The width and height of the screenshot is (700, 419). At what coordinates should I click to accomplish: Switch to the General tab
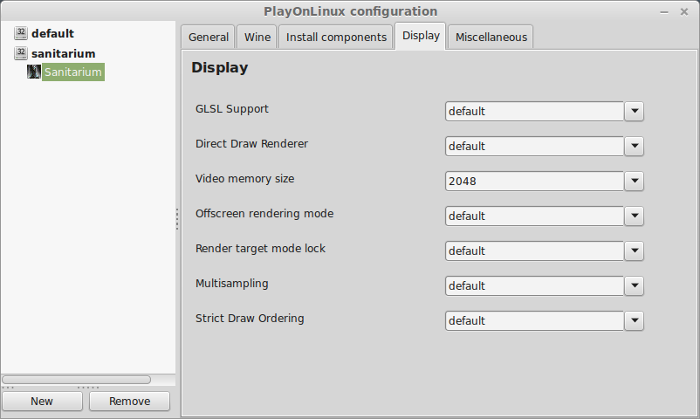click(208, 37)
